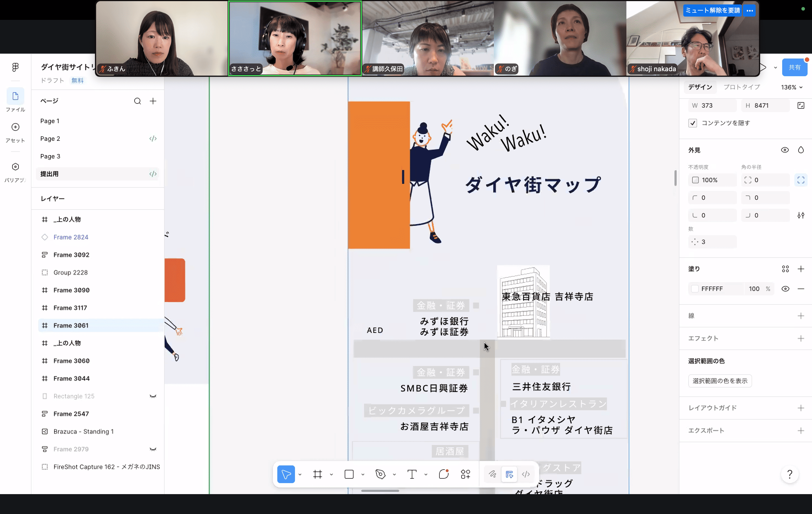Viewport: 812px width, 514px height.
Task: Click the height H 8471 field
Action: click(765, 105)
